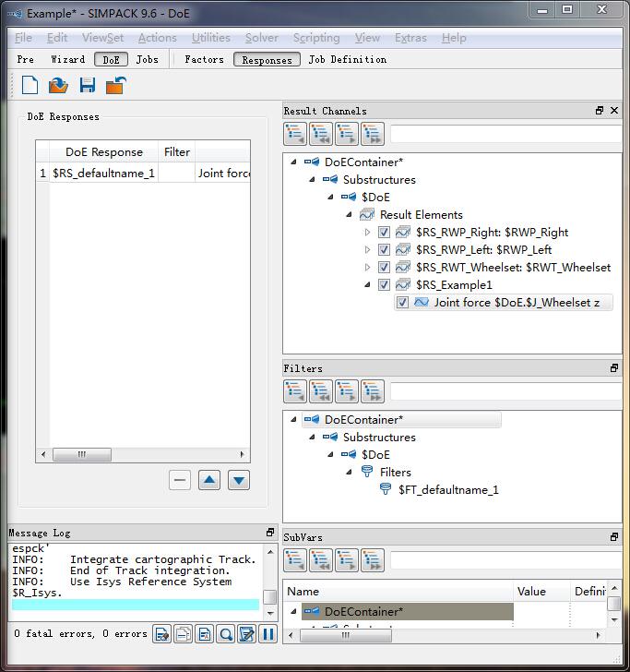Click the Filters search field
This screenshot has height=672, width=630.
505,391
